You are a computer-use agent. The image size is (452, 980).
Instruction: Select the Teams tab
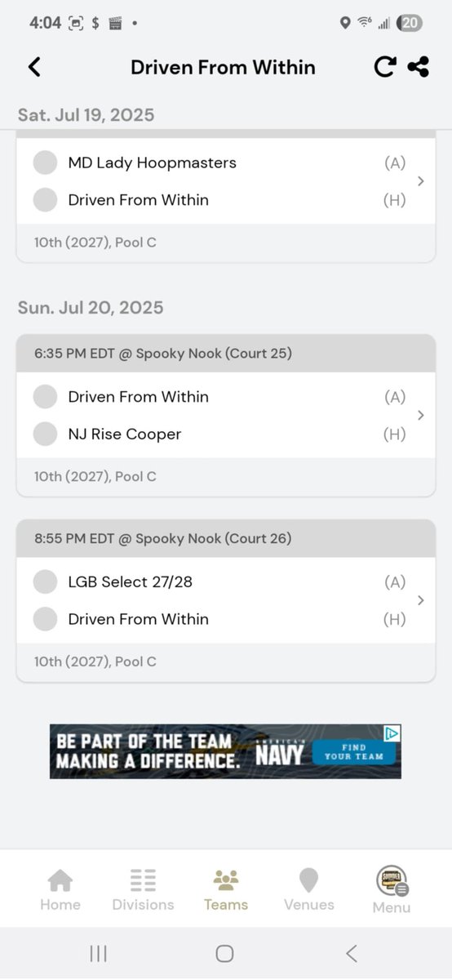226,890
